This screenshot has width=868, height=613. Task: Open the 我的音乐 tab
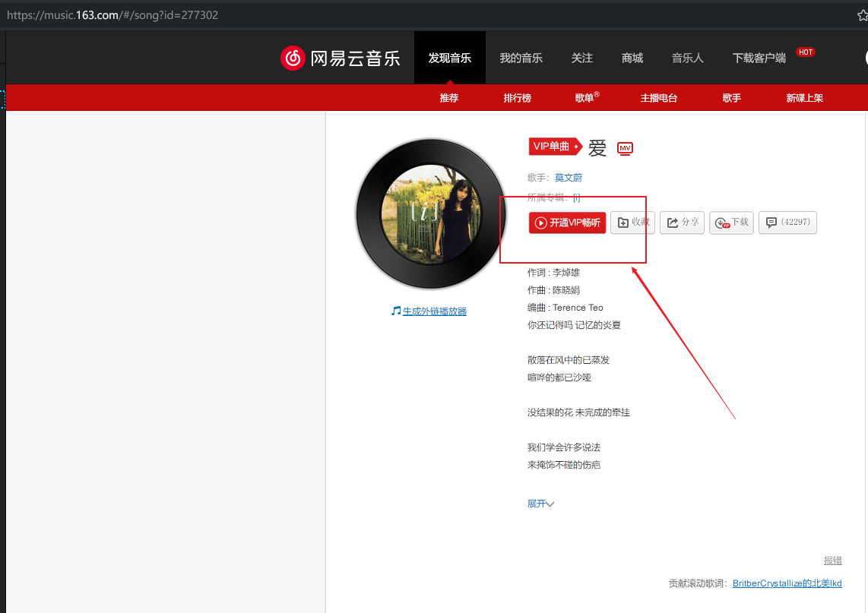tap(521, 58)
